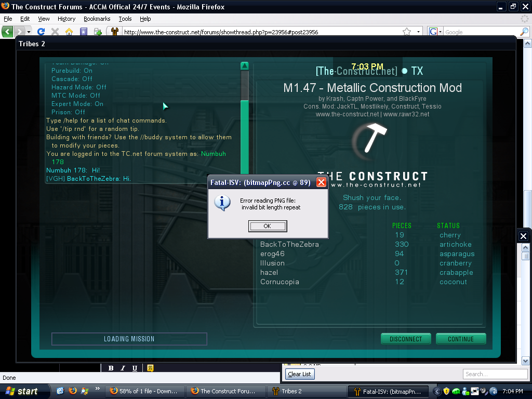Close the Fatal-ISV error dialog with X
The width and height of the screenshot is (532, 399).
coord(321,182)
